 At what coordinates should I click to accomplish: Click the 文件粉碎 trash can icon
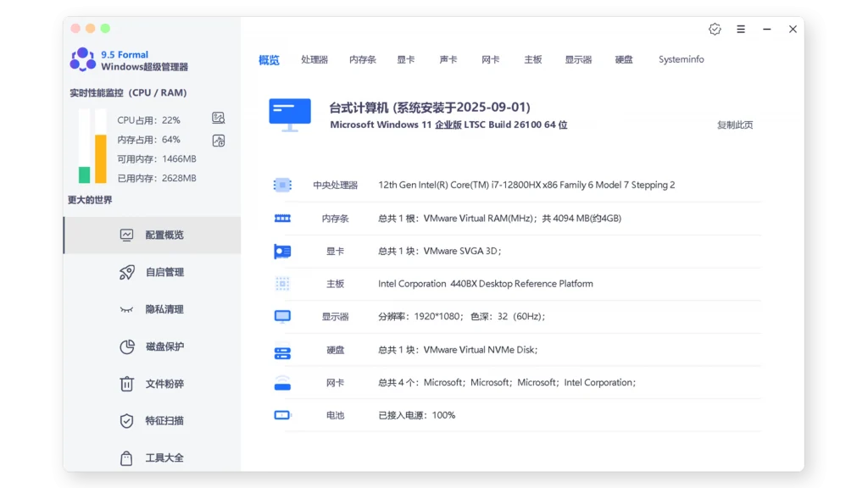point(126,384)
